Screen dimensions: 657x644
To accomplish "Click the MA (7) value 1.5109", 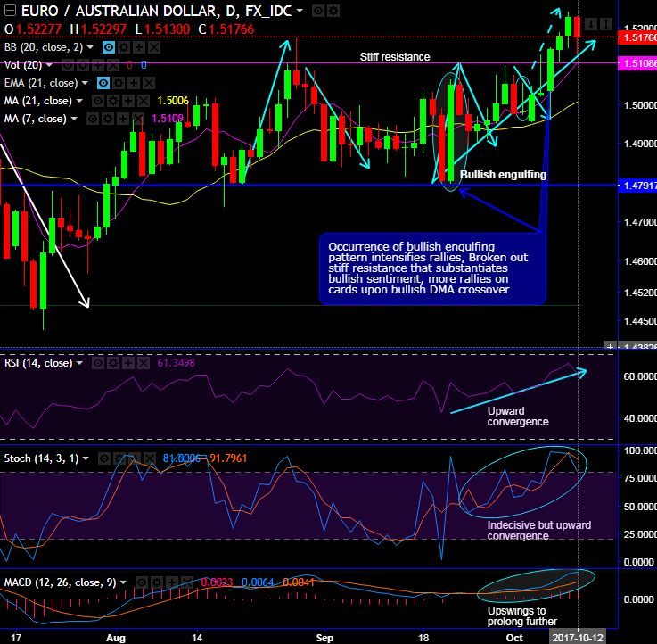I will pos(168,119).
